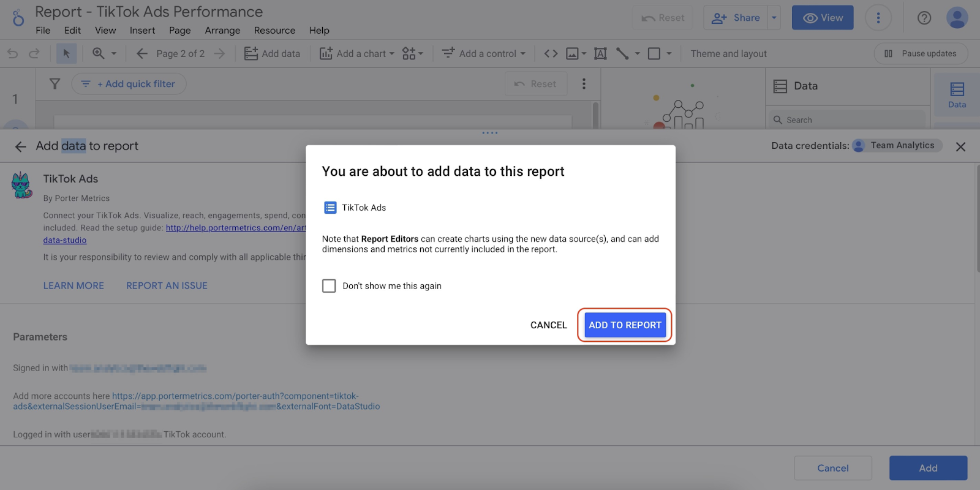This screenshot has height=490, width=980.
Task: Expand the image insert dropdown arrow
Action: [x=584, y=54]
